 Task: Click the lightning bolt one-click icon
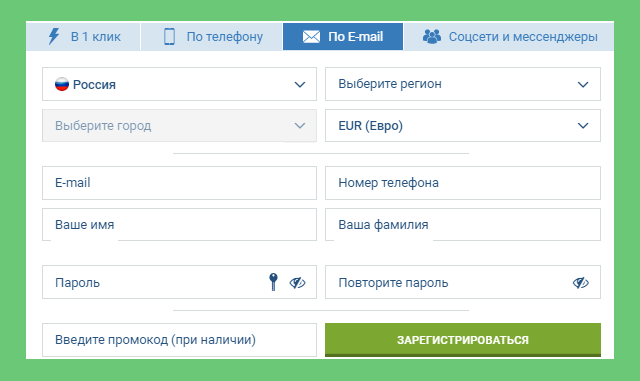(53, 36)
